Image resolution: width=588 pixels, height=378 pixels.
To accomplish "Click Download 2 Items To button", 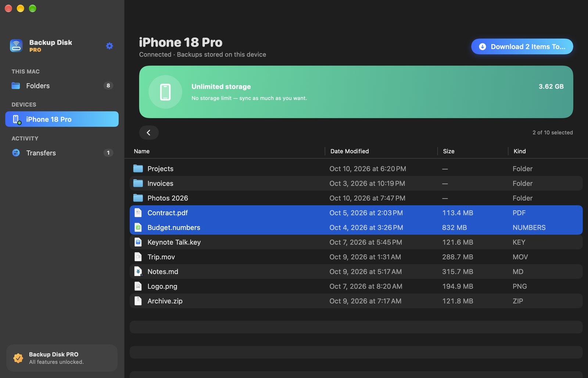I will (x=522, y=47).
